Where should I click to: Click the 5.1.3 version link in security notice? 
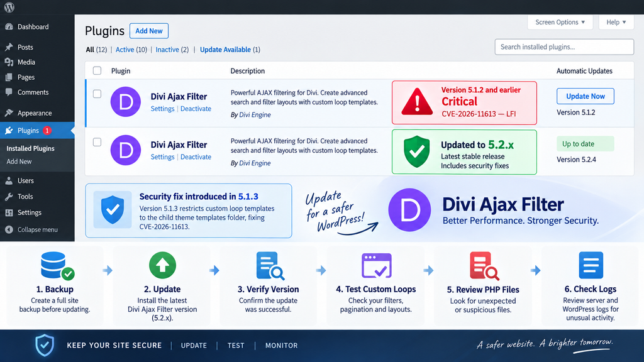point(248,197)
